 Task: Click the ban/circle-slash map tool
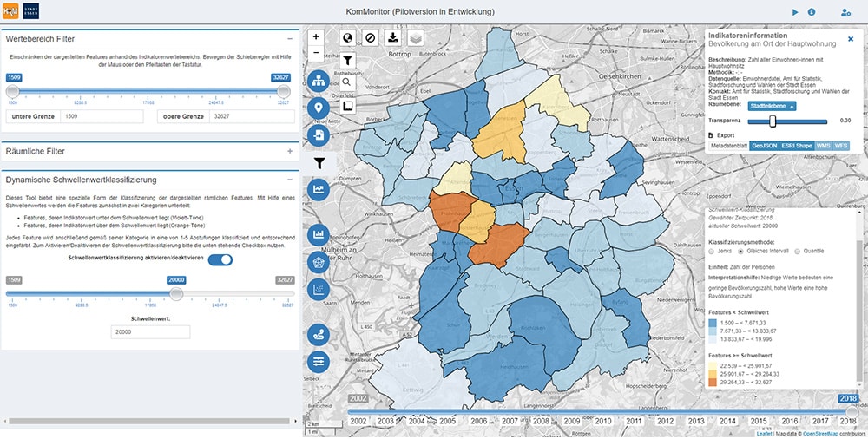click(x=371, y=37)
